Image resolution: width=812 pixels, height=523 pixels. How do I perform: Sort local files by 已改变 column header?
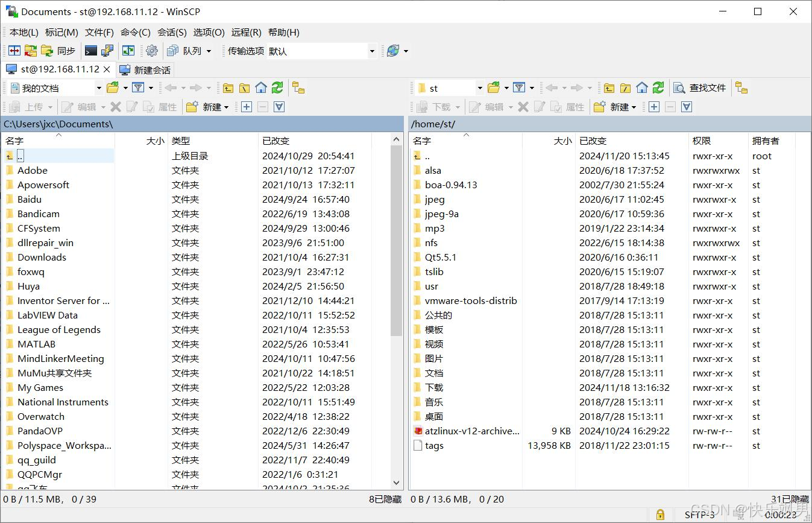click(314, 141)
